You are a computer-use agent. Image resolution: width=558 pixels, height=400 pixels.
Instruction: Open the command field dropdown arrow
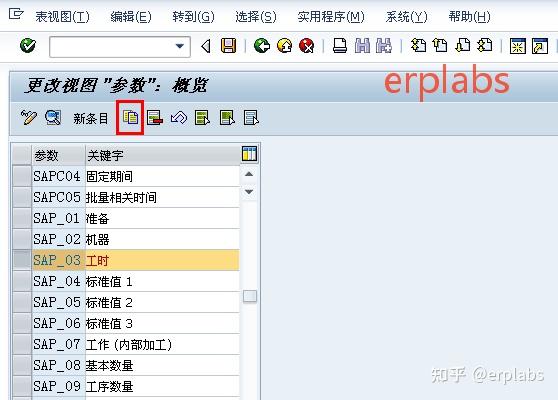pyautogui.click(x=180, y=46)
